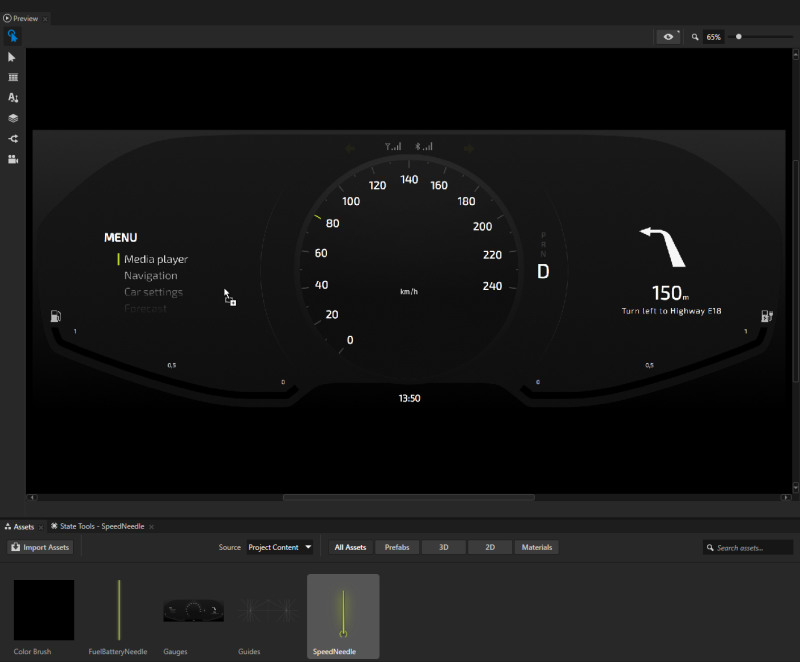
Task: Click the zoom magnifier icon
Action: 695,37
